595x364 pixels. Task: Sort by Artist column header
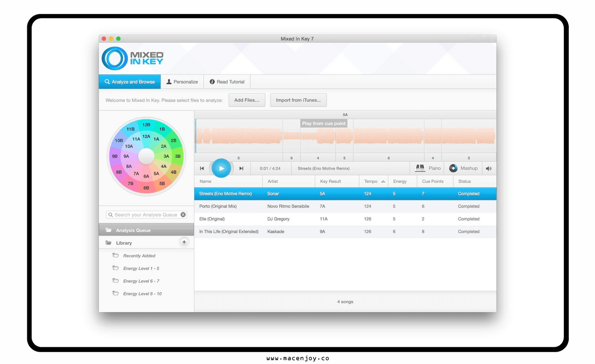[288, 181]
